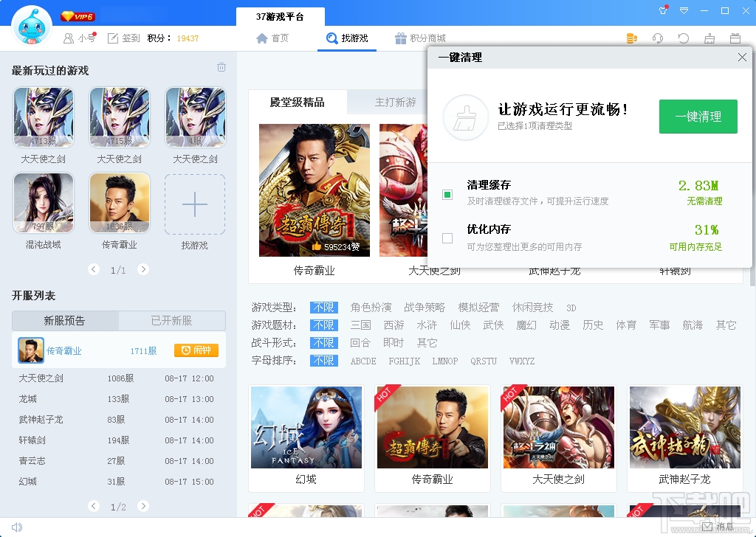
Task: Click the VIP6 badge next to the avatar
Action: click(x=79, y=15)
